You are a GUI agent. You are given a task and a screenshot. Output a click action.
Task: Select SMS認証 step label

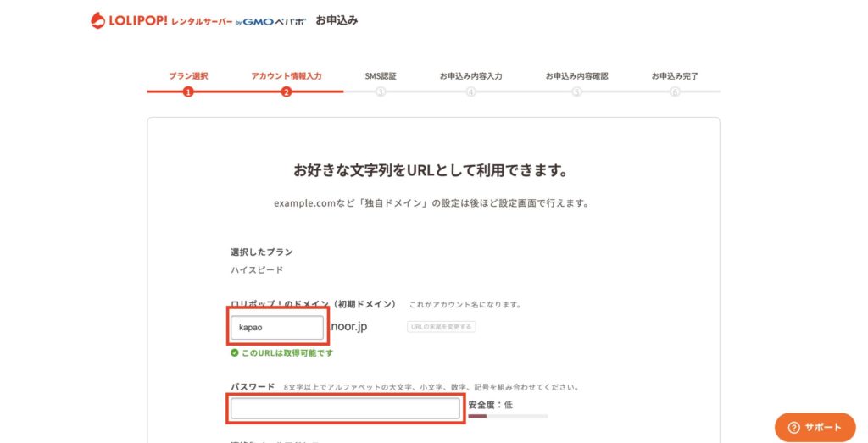(381, 76)
